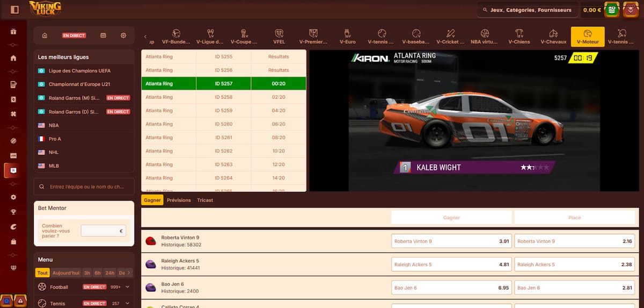The image size is (644, 308).
Task: Open the green deposit wallet icon
Action: coord(611,10)
